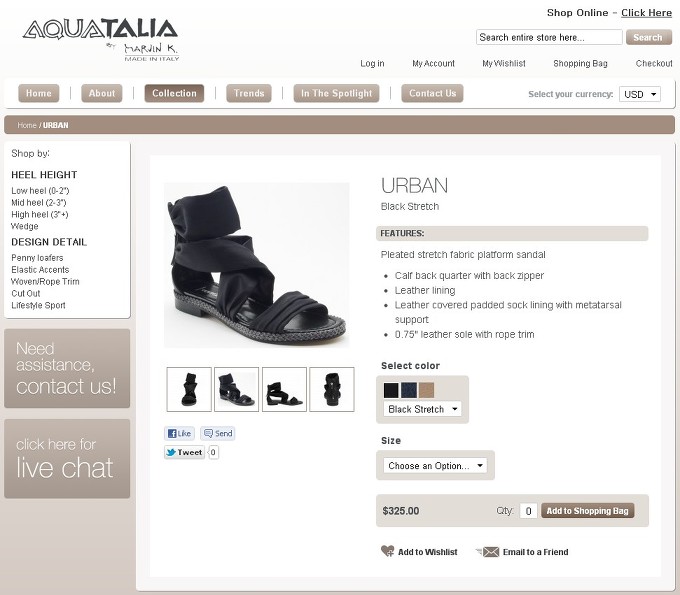The width and height of the screenshot is (680, 595).
Task: Click the Facebook Send icon button
Action: coord(218,433)
